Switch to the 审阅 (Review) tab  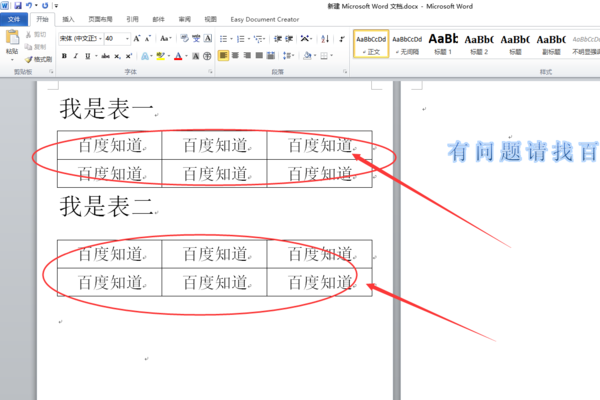(x=184, y=19)
